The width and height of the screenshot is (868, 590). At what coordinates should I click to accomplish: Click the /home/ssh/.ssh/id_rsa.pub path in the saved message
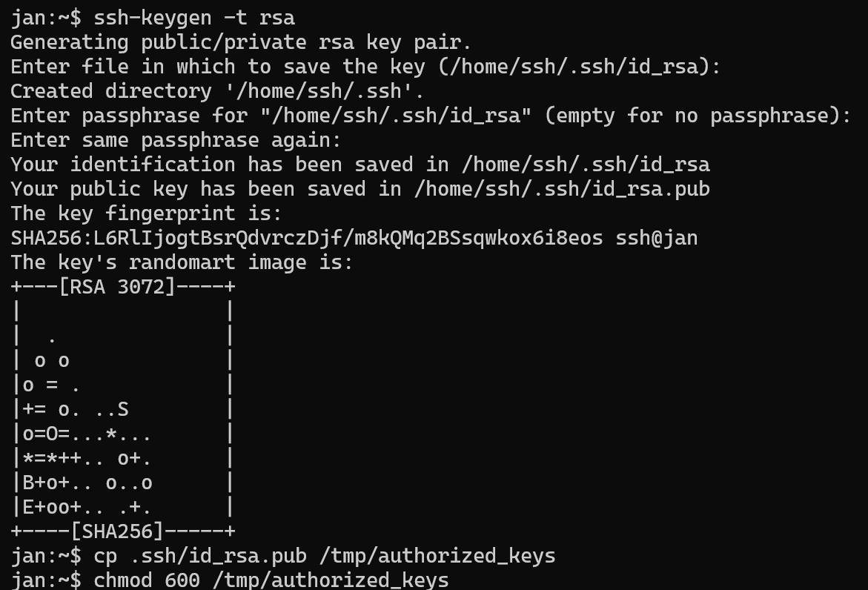(562, 189)
